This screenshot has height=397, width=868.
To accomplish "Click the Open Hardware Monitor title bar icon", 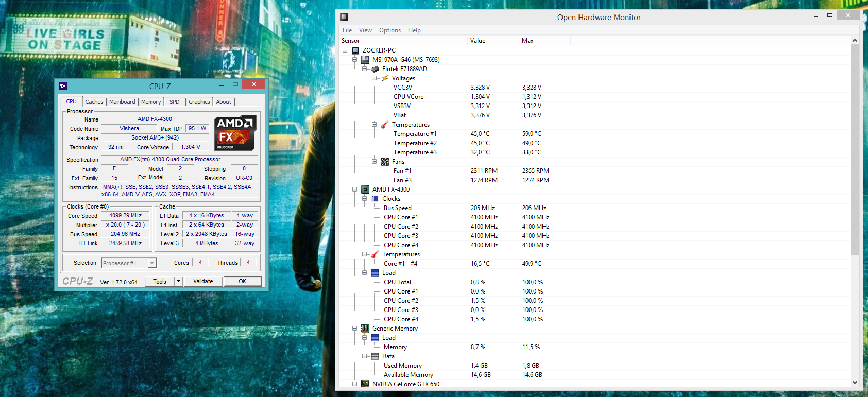I will [344, 17].
